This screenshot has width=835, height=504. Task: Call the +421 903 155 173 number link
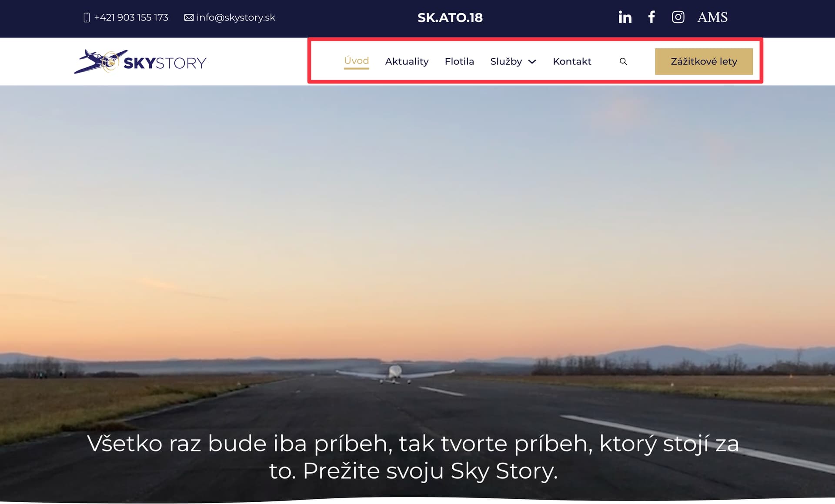tap(131, 17)
